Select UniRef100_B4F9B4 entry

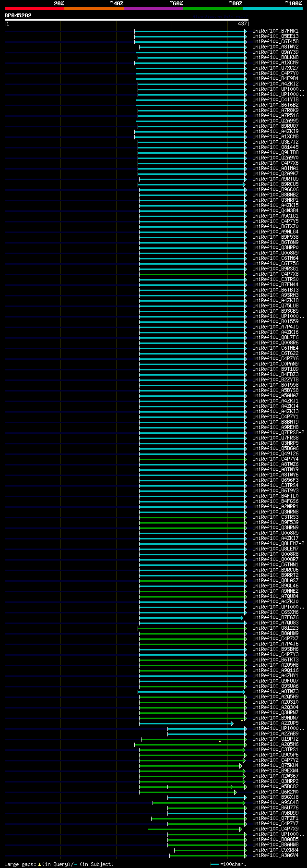275,78
